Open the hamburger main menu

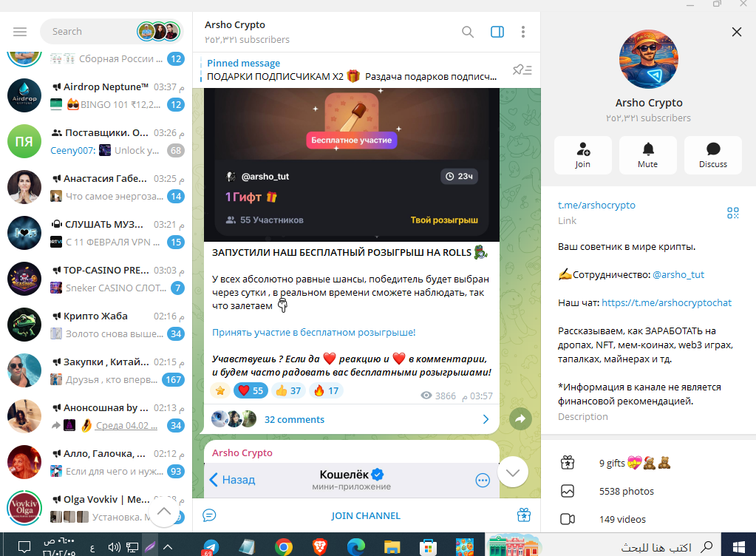20,32
